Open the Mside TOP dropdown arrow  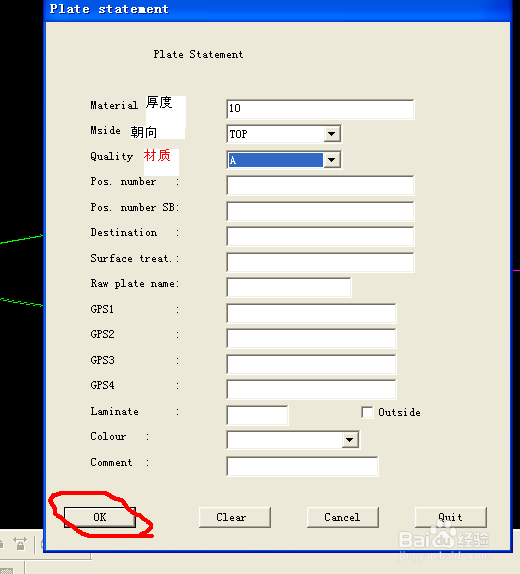tap(331, 134)
